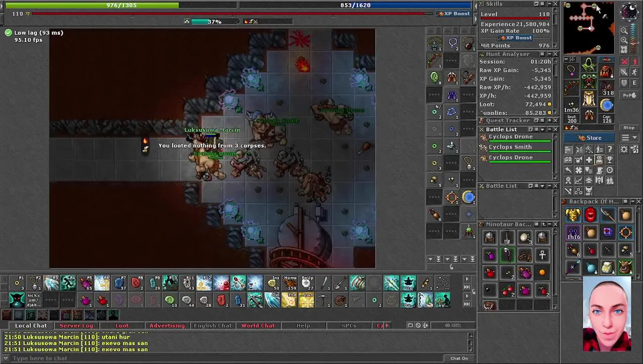Use the Ins hotkey slot with 50
This screenshot has height=364, width=643.
272,283
